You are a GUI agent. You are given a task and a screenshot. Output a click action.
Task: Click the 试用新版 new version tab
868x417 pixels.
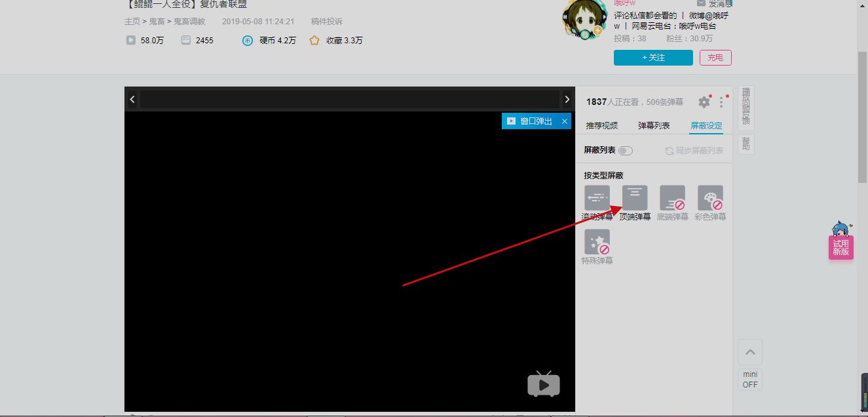click(840, 246)
